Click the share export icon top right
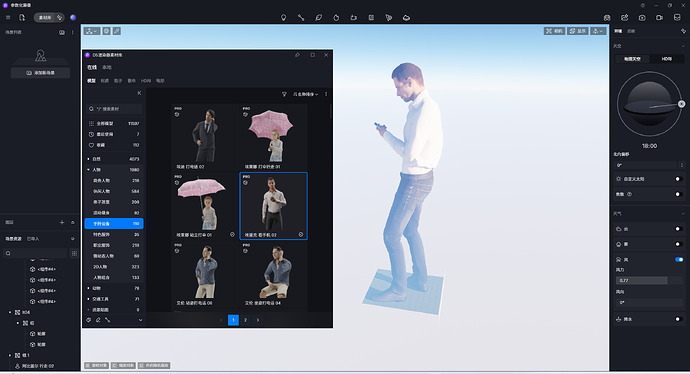The height and width of the screenshot is (374, 690). coord(624,18)
